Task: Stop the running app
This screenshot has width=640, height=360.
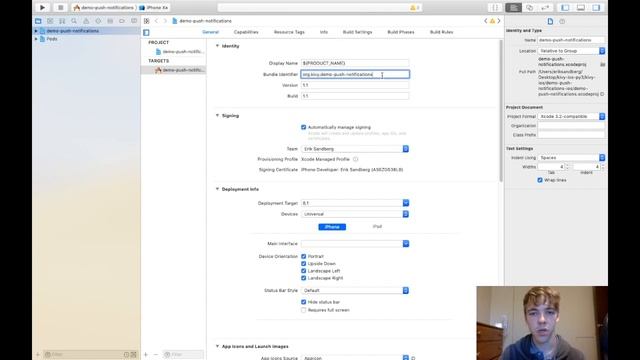Action: click(x=60, y=7)
